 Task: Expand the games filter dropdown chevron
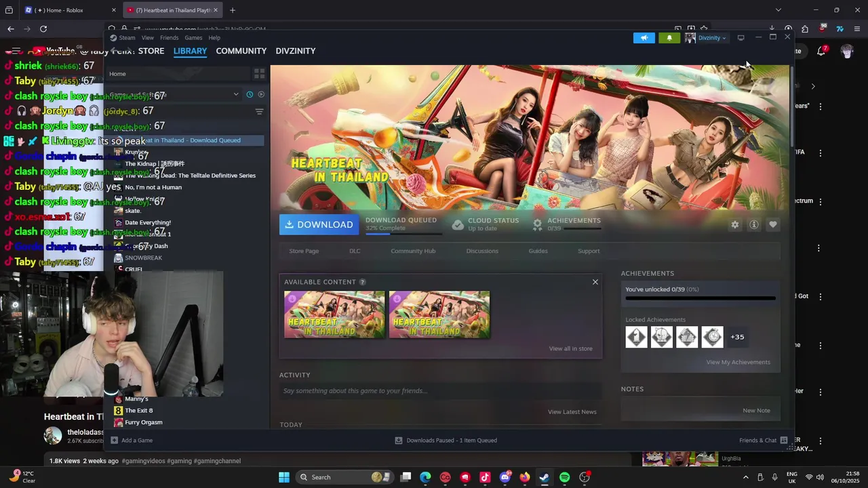point(236,94)
